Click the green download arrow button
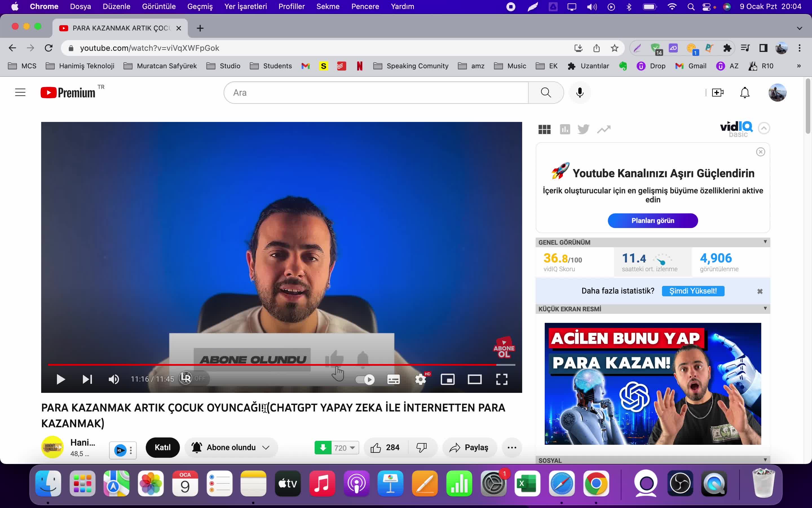Image resolution: width=812 pixels, height=508 pixels. coord(323,448)
